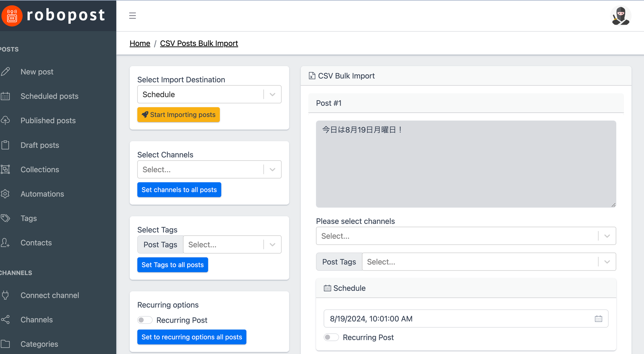Click the Tags icon in sidebar
The image size is (644, 354).
click(5, 218)
